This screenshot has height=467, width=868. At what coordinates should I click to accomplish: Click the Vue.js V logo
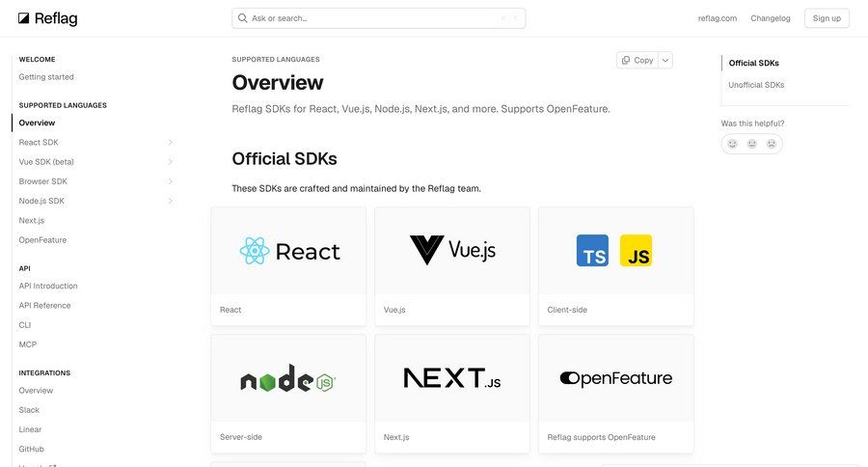tap(427, 250)
